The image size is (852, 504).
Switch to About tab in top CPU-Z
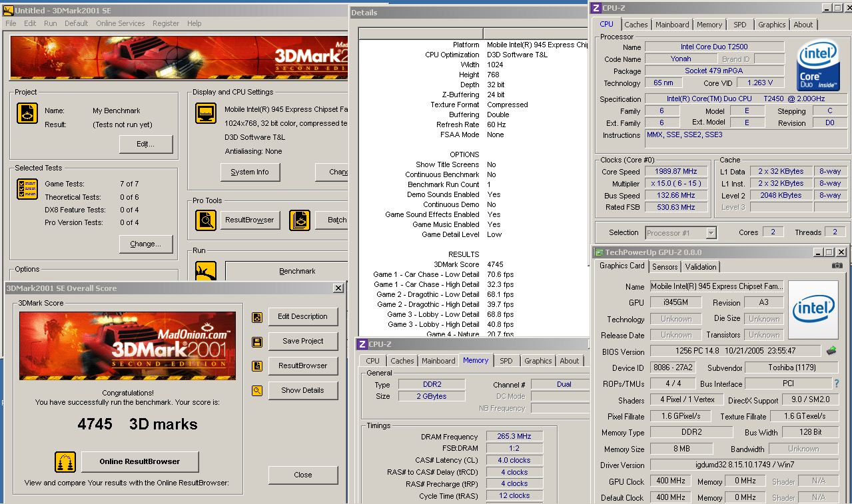[803, 25]
